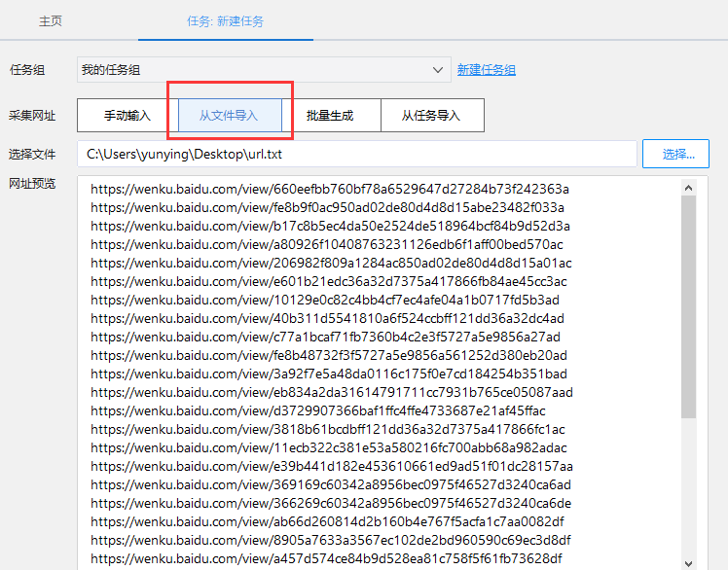Choose the 批量生成 option
This screenshot has height=570, width=728.
330,115
